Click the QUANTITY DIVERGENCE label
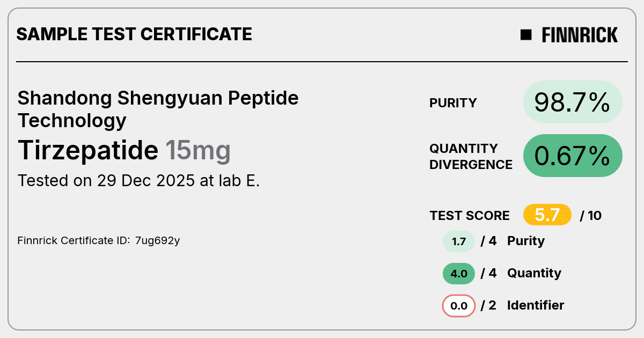Viewport: 644px width, 338px height. tap(471, 156)
